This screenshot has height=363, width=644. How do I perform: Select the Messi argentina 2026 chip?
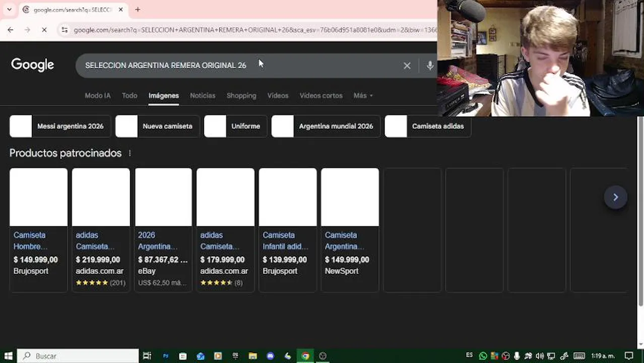(x=59, y=126)
